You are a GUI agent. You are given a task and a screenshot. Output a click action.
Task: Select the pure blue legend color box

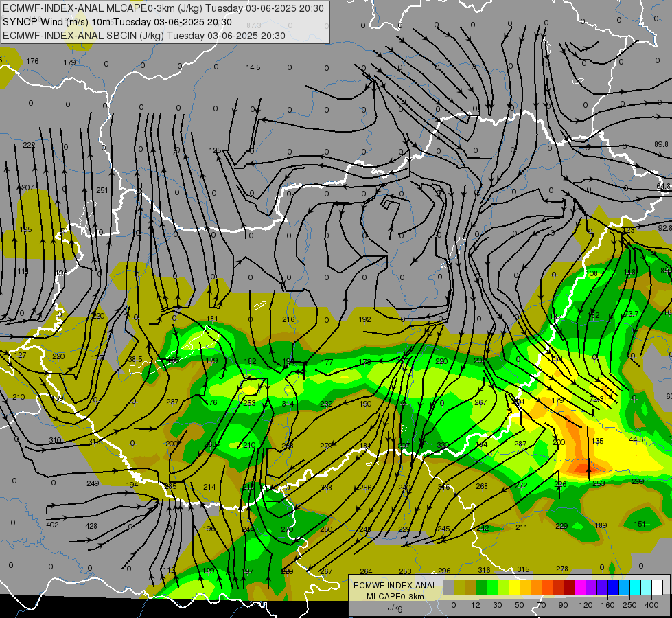pyautogui.click(x=613, y=587)
